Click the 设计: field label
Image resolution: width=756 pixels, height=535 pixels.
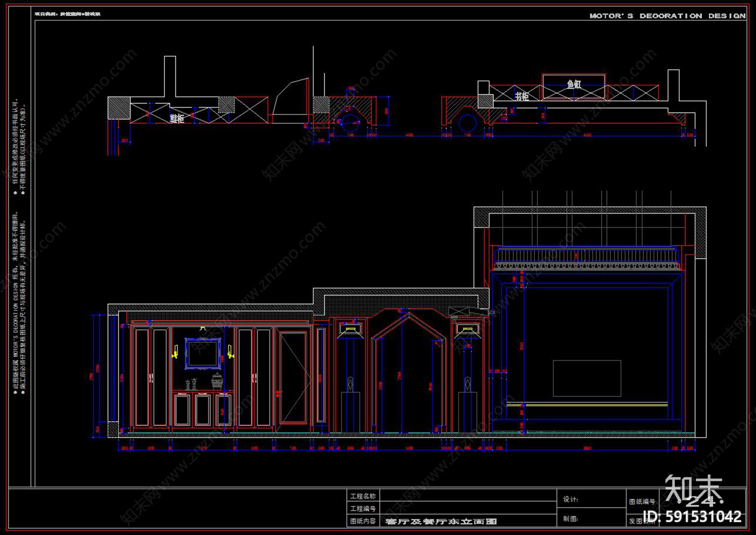(570, 499)
